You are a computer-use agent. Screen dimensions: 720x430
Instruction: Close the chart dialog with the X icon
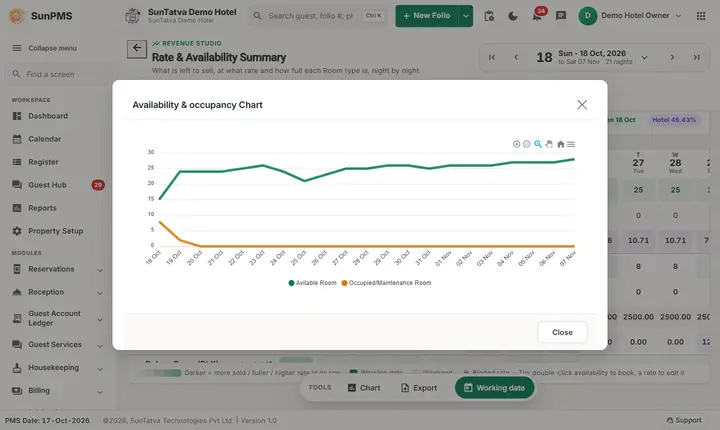click(x=582, y=105)
